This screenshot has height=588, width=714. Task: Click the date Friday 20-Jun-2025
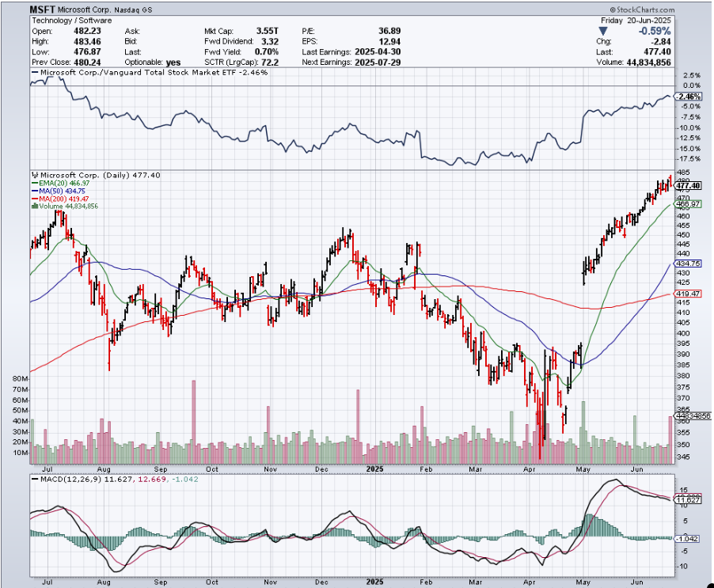[x=636, y=21]
